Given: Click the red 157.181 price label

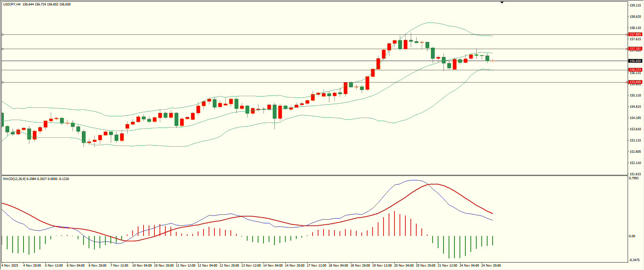Looking at the screenshot, I should [x=635, y=49].
